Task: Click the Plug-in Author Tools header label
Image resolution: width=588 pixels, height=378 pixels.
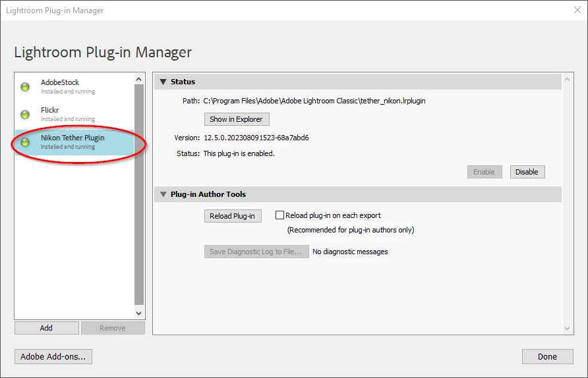Action: coord(208,194)
